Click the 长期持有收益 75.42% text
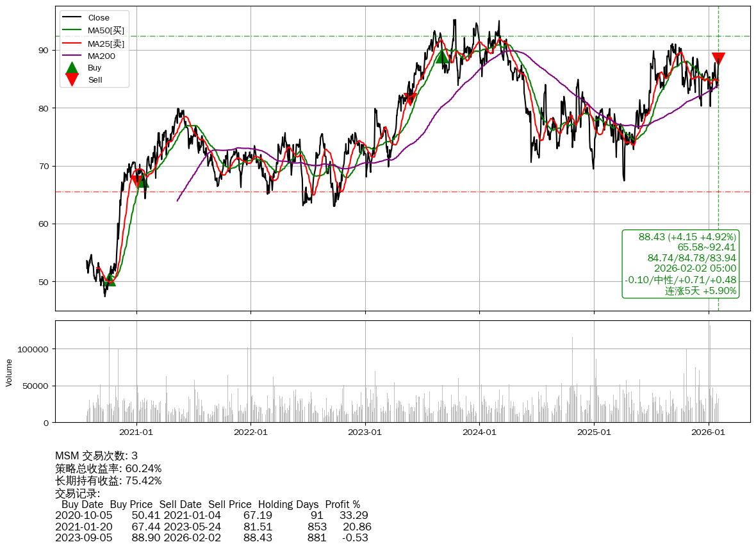 tap(108, 481)
